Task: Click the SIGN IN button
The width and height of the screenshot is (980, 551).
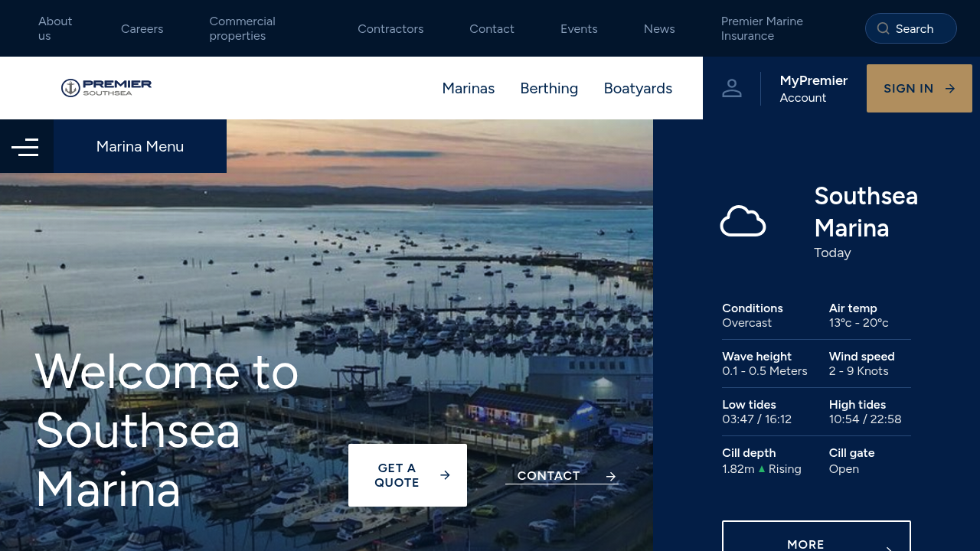Action: 920,89
